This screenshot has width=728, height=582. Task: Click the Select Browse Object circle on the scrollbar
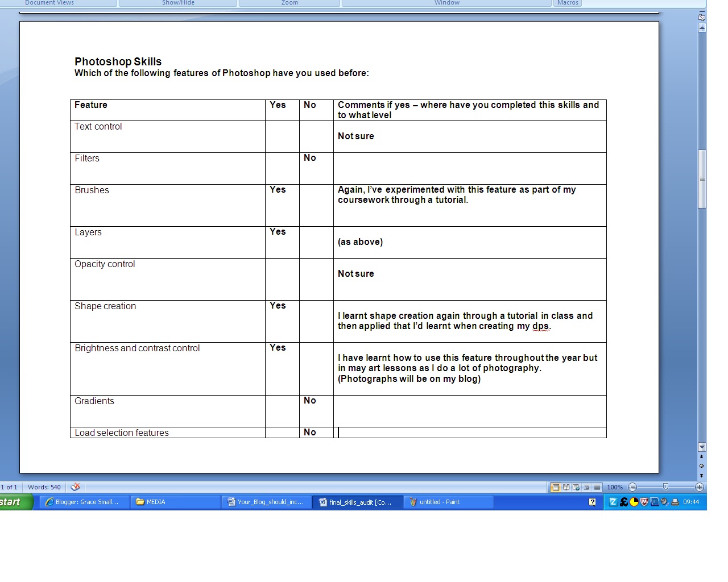(701, 467)
